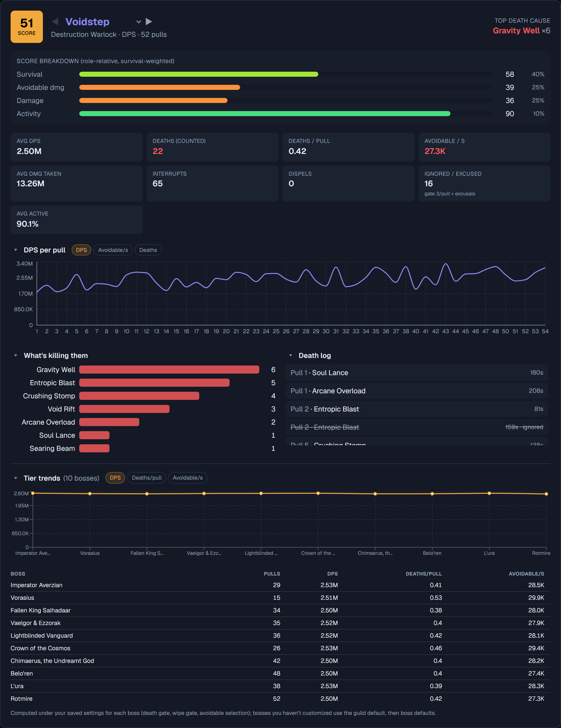Open the AVG Active stat card
The height and width of the screenshot is (728, 561).
pos(77,220)
